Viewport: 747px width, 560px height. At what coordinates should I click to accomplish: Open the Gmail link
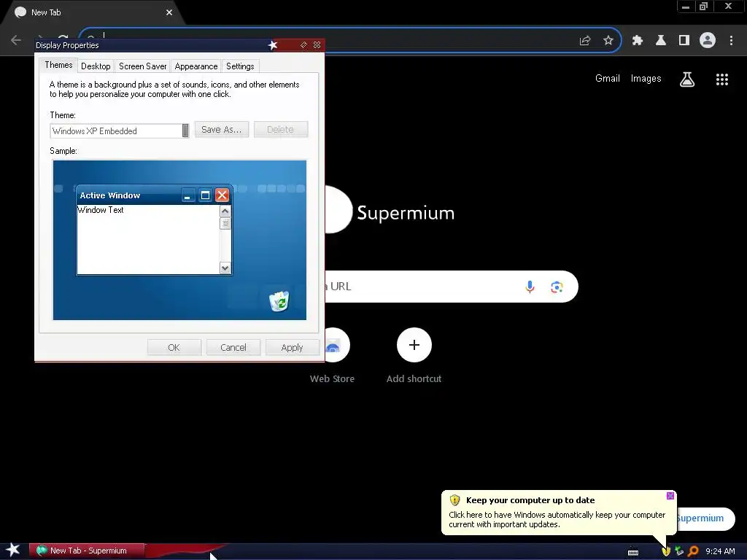click(608, 79)
